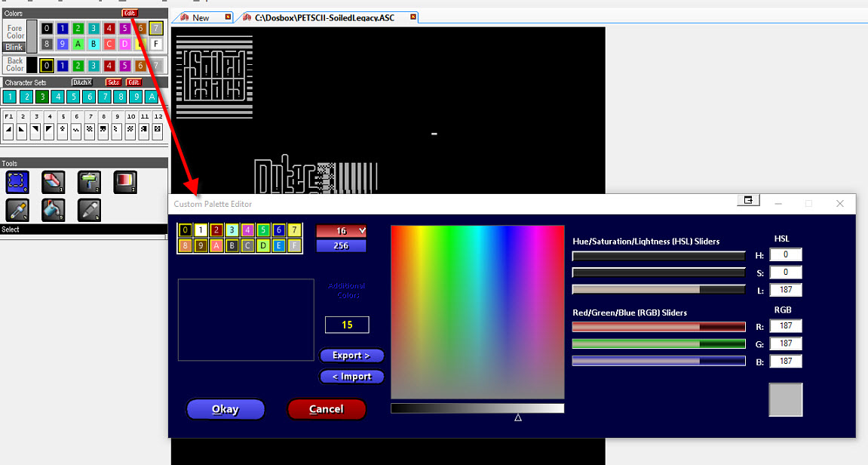The image size is (868, 465).
Task: Open the 16 palette size dropdown
Action: [341, 230]
